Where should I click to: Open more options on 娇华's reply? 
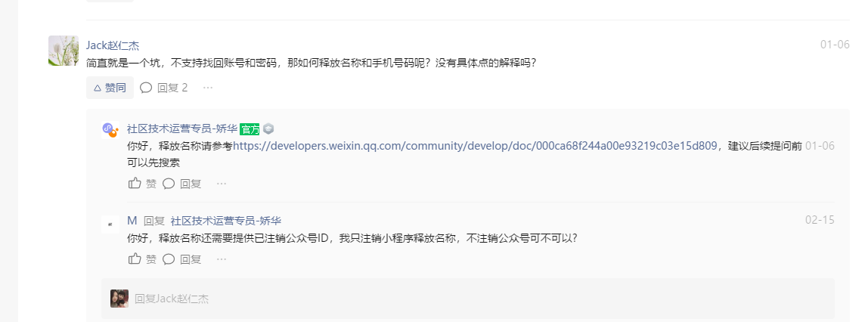click(x=222, y=184)
